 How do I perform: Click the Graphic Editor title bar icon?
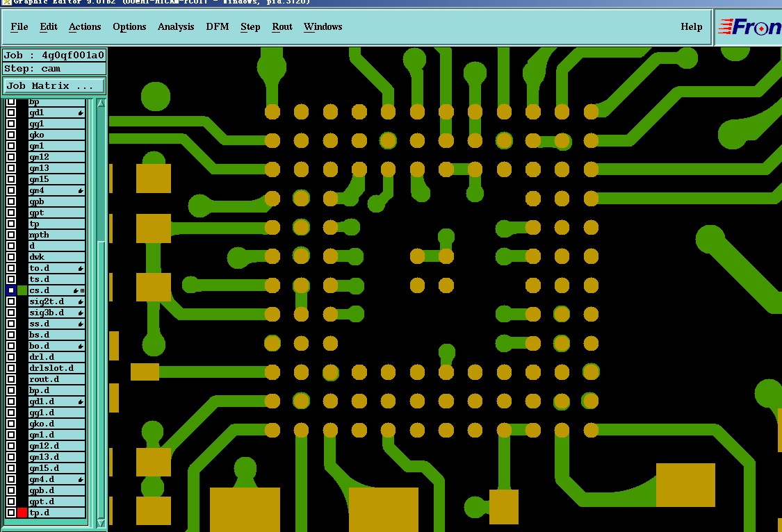tap(6, 2)
